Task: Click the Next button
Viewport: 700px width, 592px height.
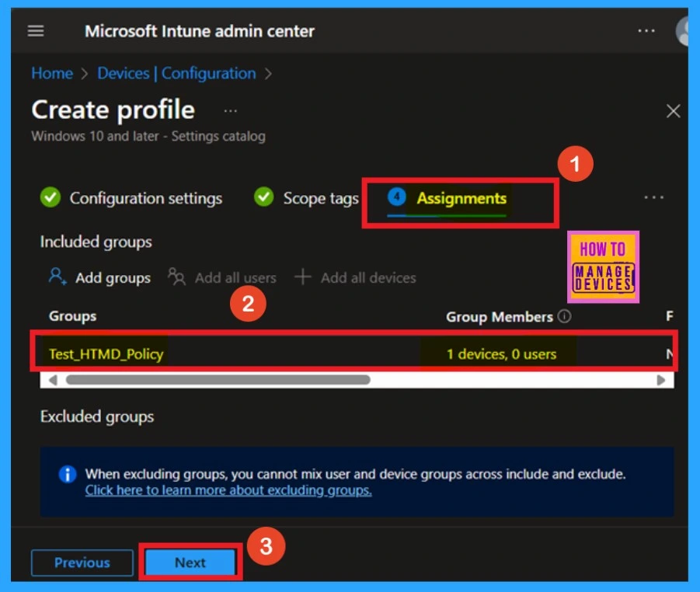Action: click(190, 562)
